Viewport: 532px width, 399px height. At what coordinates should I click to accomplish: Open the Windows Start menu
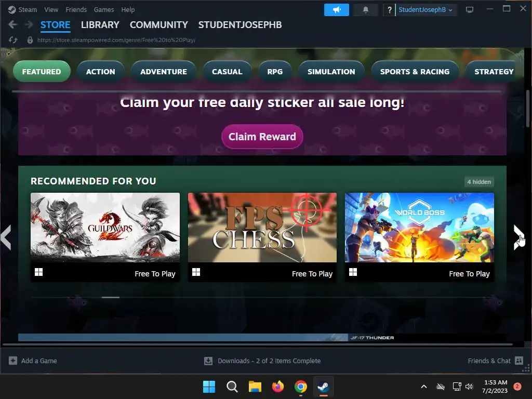tap(209, 387)
